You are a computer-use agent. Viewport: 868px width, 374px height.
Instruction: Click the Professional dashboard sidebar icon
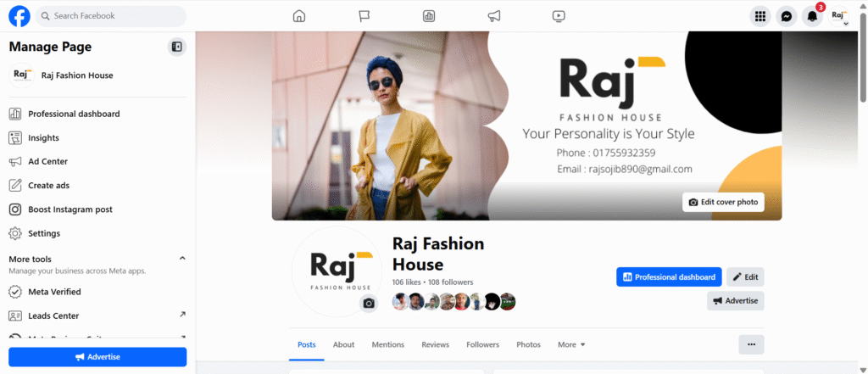pos(15,114)
